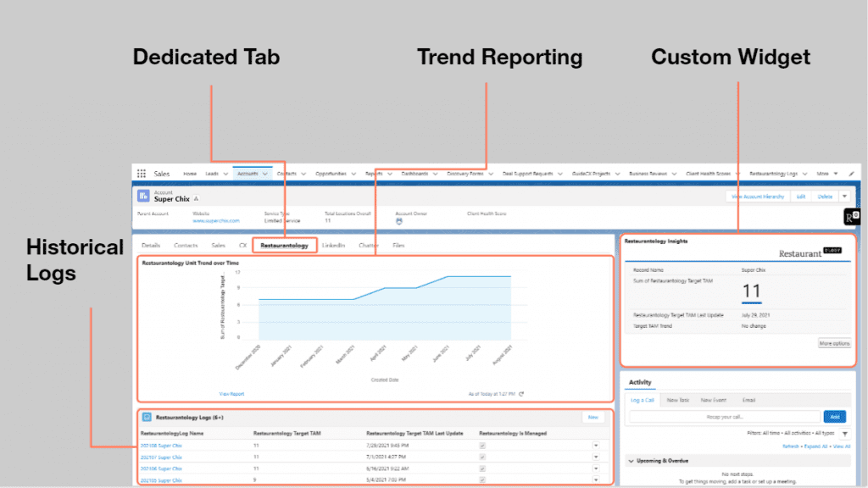Click the Account Owner avatar icon
The image size is (868, 488).
[399, 221]
